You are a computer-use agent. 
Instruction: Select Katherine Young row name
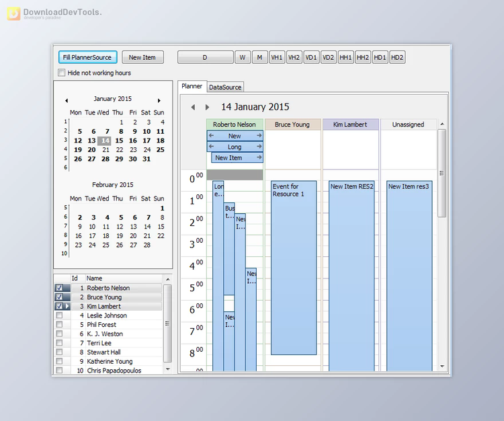pos(110,362)
